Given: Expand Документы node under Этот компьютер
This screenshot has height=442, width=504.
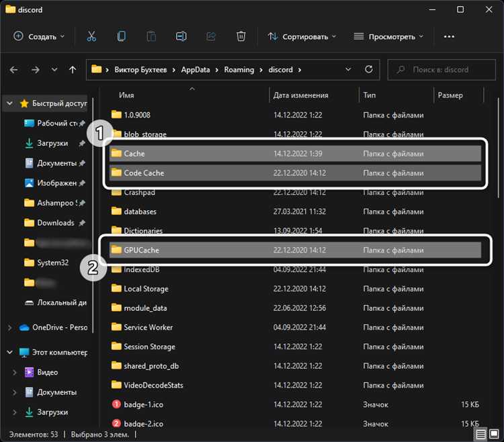Looking at the screenshot, I should [x=15, y=392].
